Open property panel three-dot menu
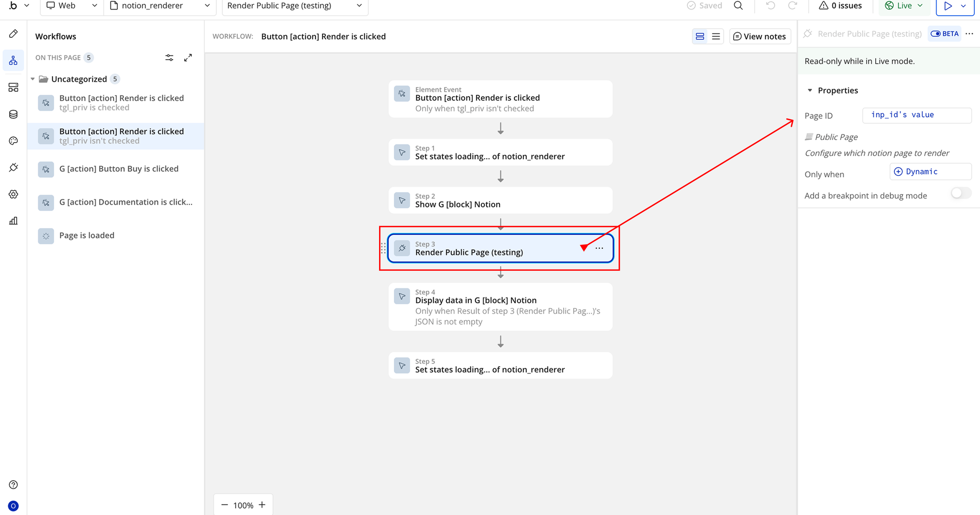Viewport: 980px width, 515px height. 969,33
